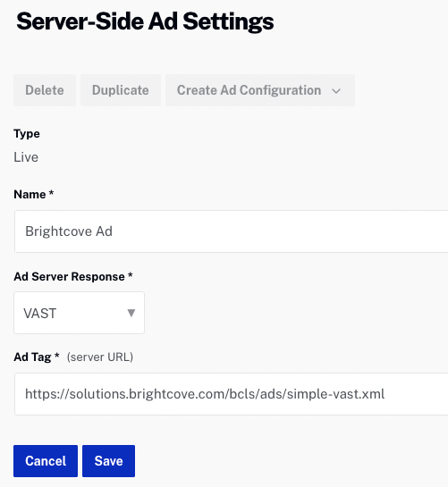Duplicate this ad configuration

121,90
